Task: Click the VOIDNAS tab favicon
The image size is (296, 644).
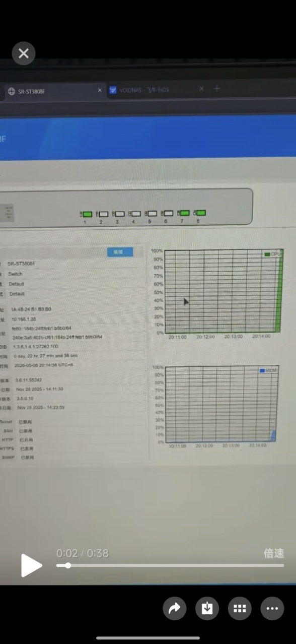Action: pyautogui.click(x=113, y=91)
